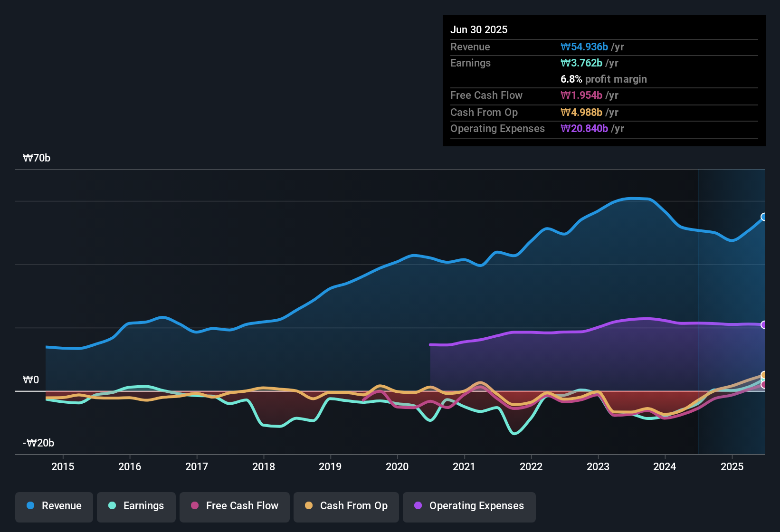Click the ₩70b gridline label
Viewport: 780px width, 532px height.
(36, 158)
